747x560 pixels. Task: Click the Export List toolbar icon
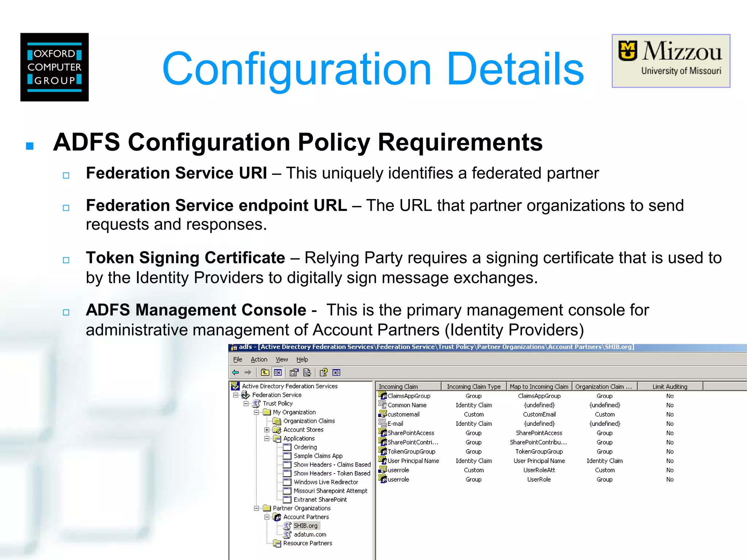coord(307,372)
